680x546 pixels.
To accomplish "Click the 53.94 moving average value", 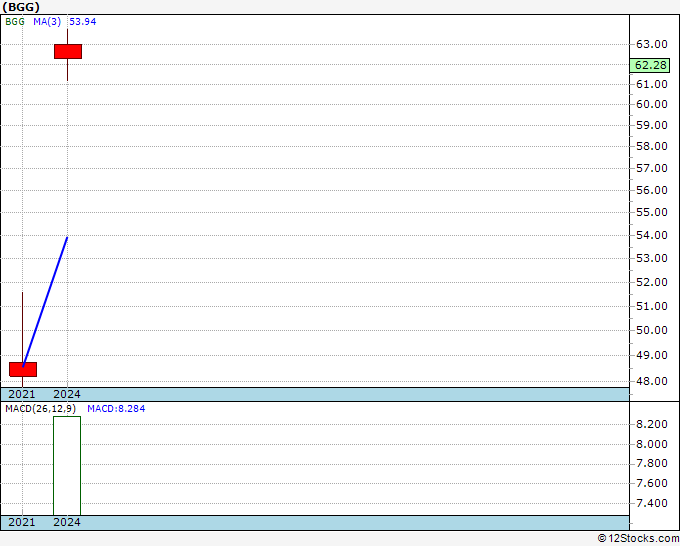I will pos(83,22).
